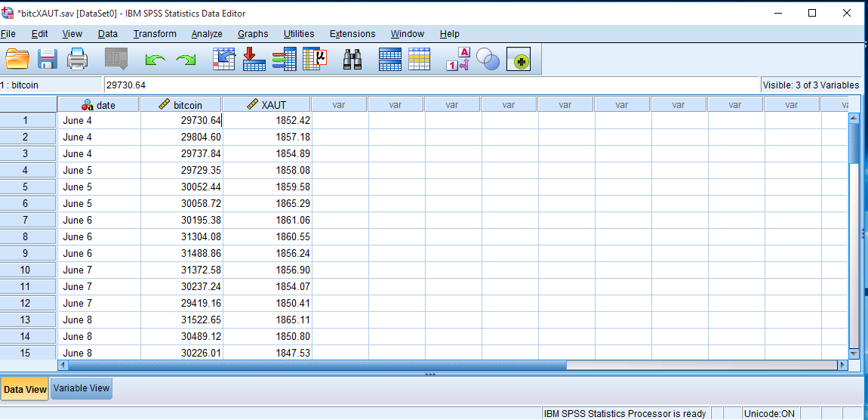The height and width of the screenshot is (420, 868).
Task: Click the SPSS application icon in title bar
Action: point(8,14)
